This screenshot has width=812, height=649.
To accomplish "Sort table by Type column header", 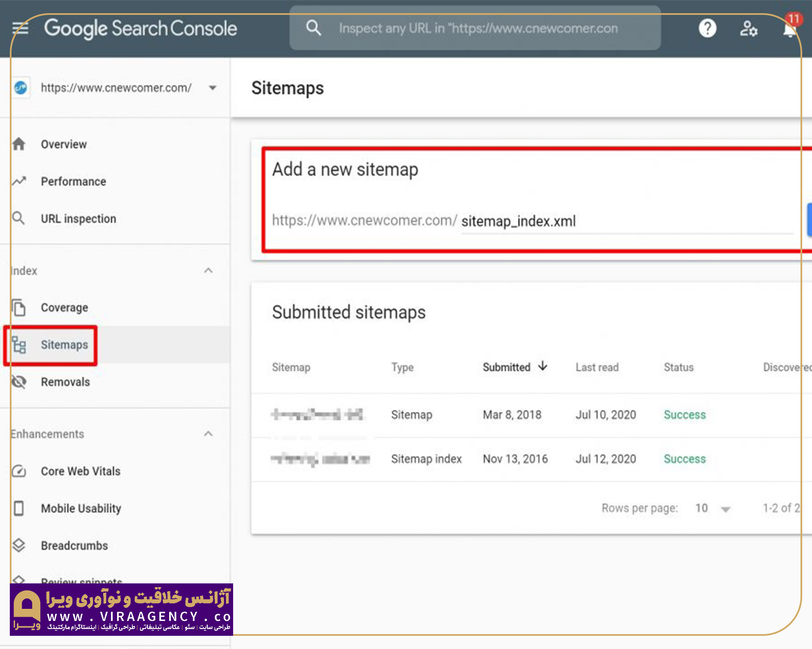I will pyautogui.click(x=402, y=367).
